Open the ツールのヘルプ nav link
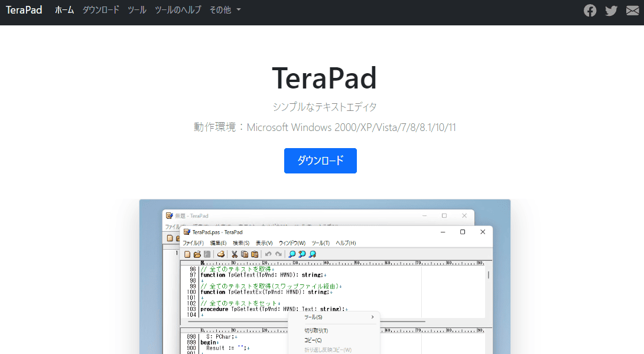 [178, 10]
